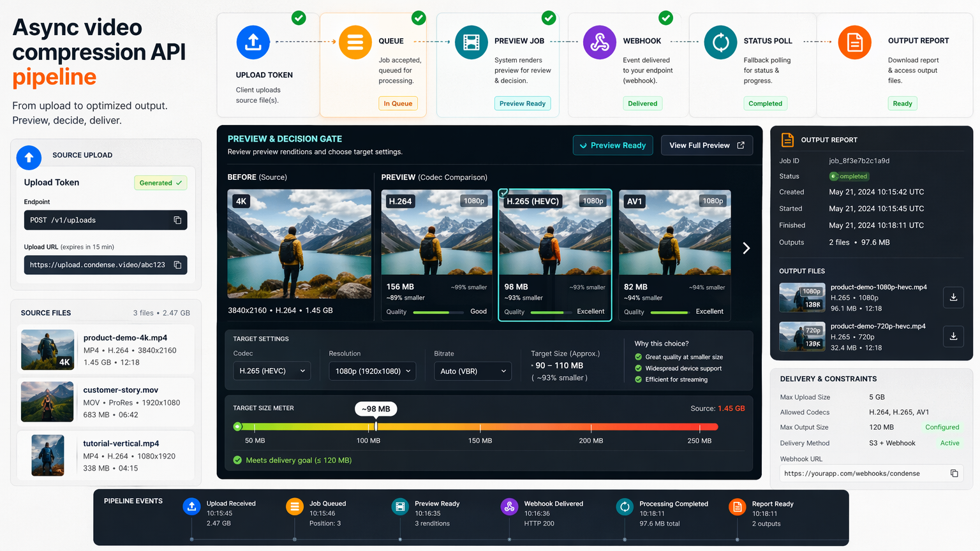Click the Configured label for Max Output Size
980x551 pixels.
coord(942,427)
